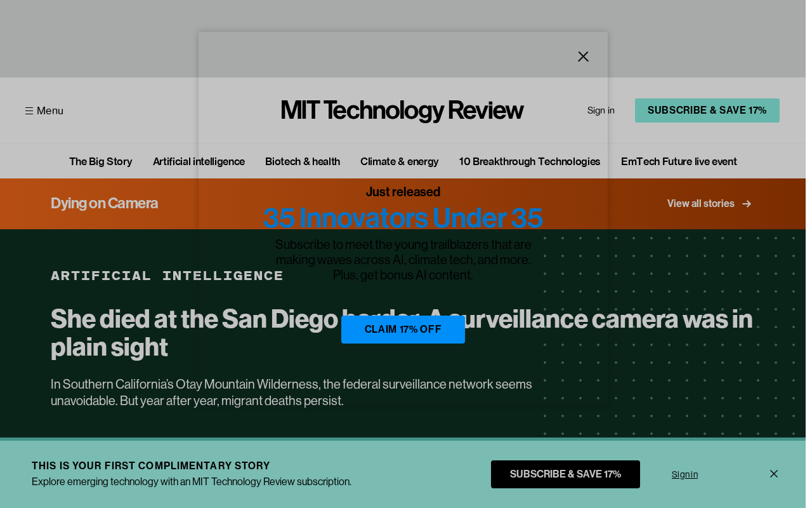This screenshot has height=508, width=812.
Task: Click bottom banner Subscribe & Save 17% button
Action: pyautogui.click(x=565, y=474)
